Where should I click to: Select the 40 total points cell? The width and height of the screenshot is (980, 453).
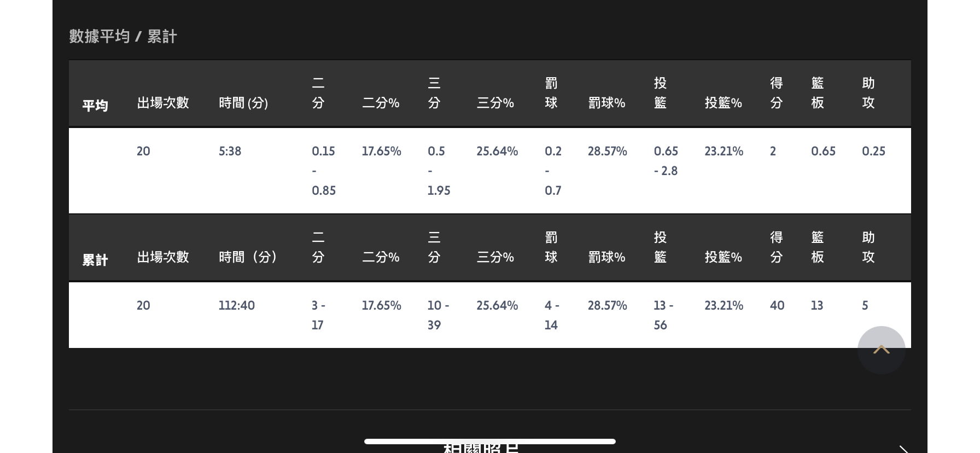[777, 305]
